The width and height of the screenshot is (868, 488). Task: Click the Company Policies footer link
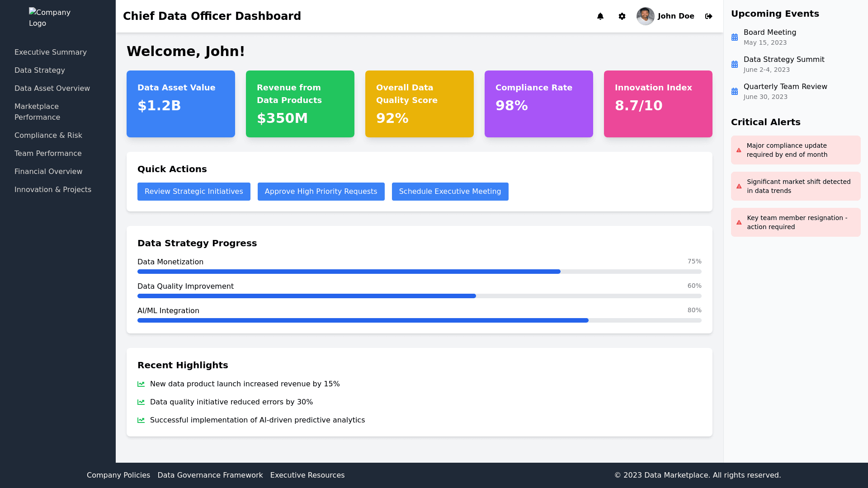(118, 475)
